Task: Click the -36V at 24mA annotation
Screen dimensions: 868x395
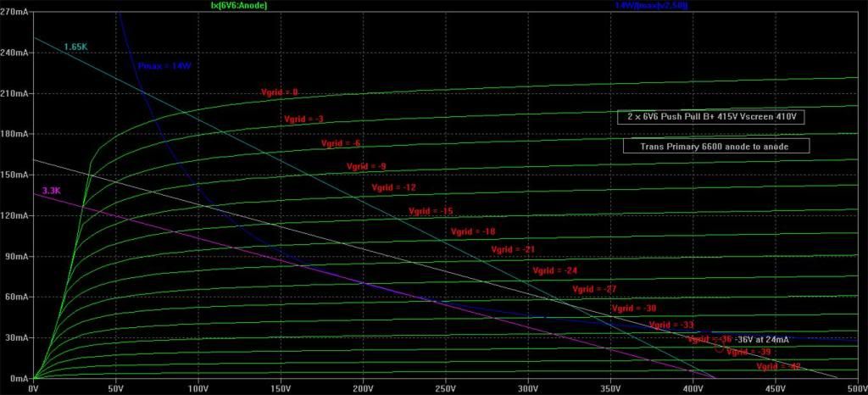Action: click(x=761, y=340)
